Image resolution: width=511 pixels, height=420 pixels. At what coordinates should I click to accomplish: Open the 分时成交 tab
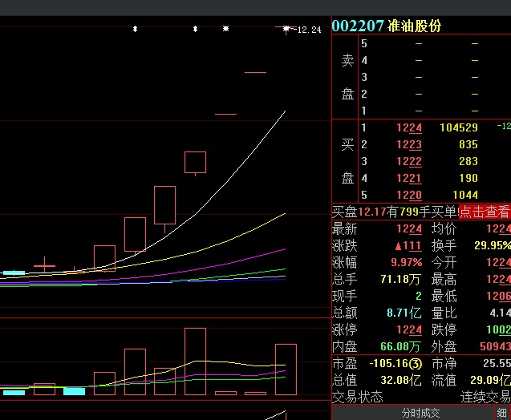[x=420, y=413]
